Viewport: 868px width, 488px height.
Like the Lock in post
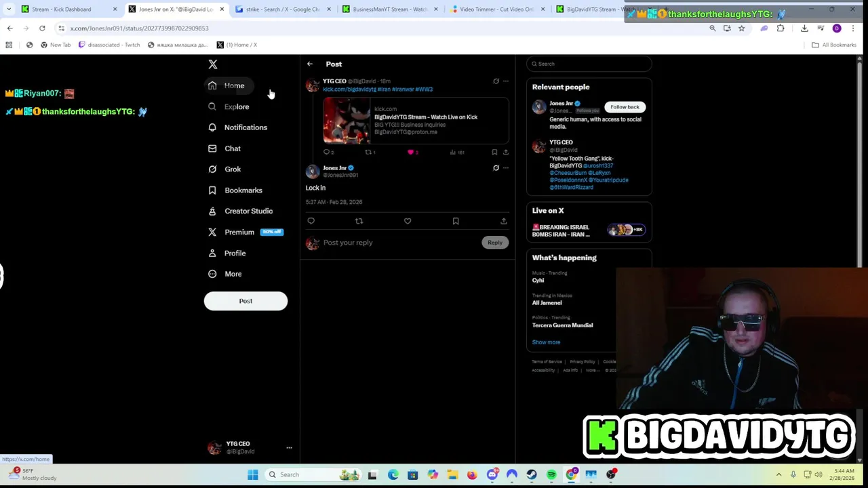[408, 221]
